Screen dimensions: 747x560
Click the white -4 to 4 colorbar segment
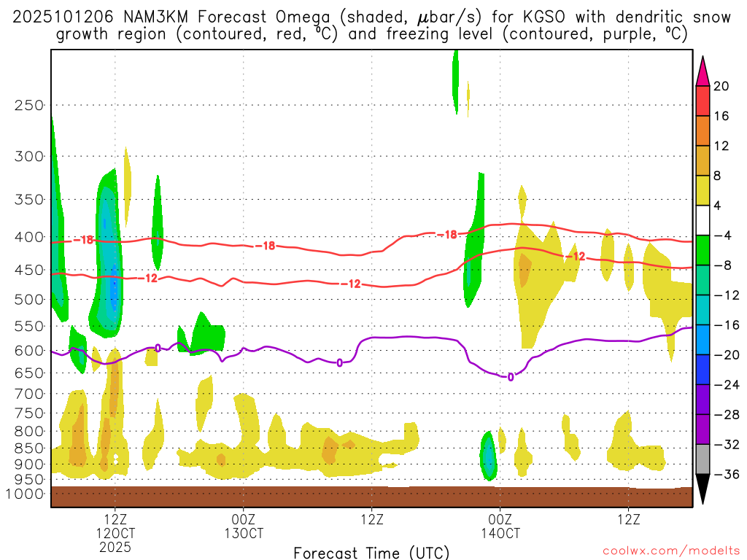(x=703, y=220)
